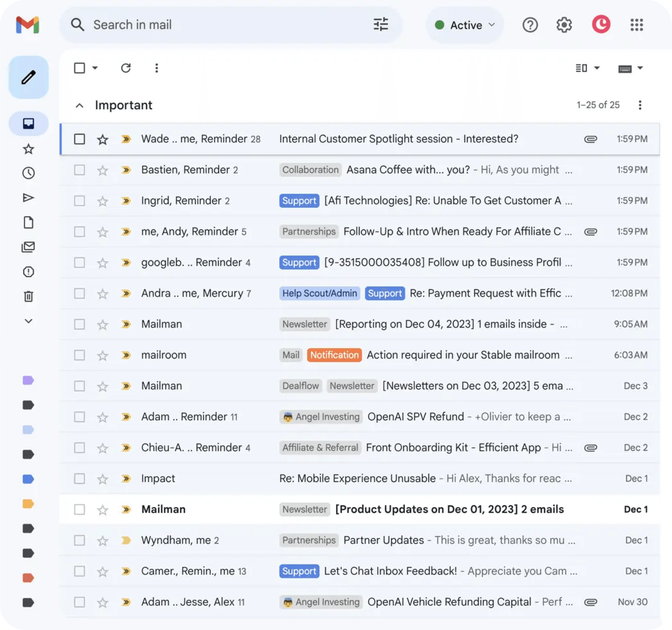Select the Impact email checkbox
Viewport: 672px width, 630px height.
coord(79,479)
